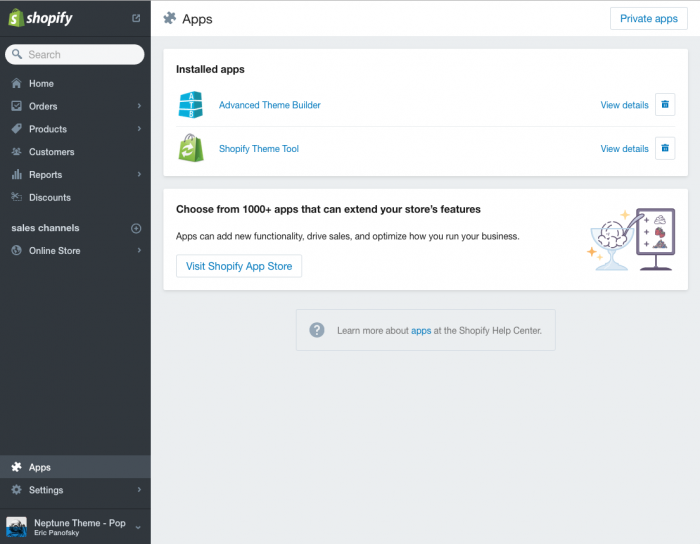Click the sales channels heading
This screenshot has height=544, width=700.
(45, 228)
